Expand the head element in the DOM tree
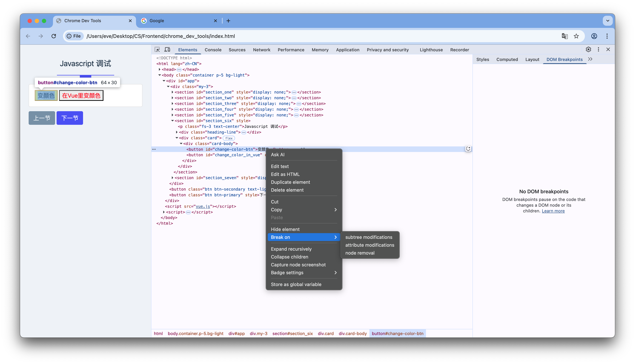635x364 pixels. [x=160, y=69]
